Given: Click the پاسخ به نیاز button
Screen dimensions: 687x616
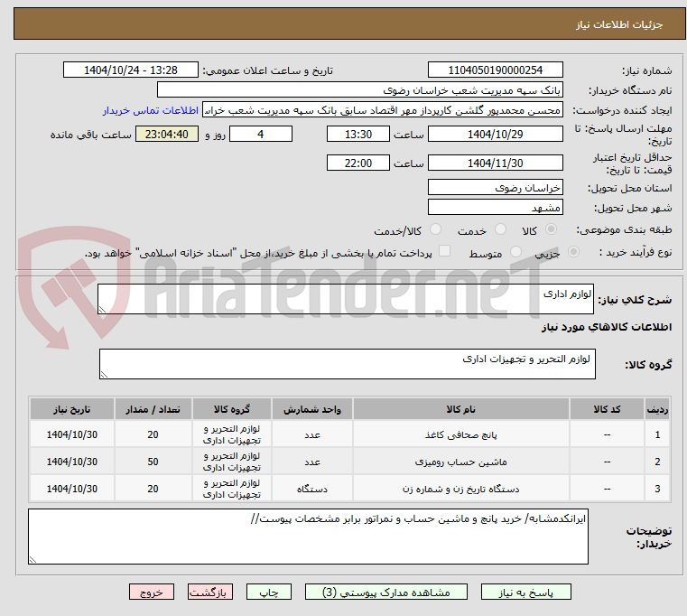Looking at the screenshot, I should point(525,592).
